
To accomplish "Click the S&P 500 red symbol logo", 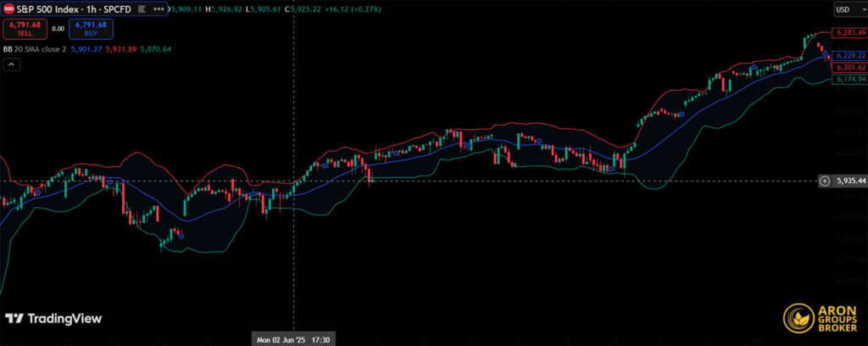I will pyautogui.click(x=10, y=8).
